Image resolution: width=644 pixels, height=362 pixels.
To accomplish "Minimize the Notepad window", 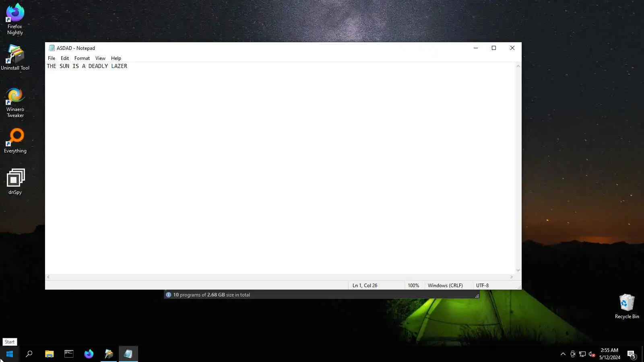I will click(x=476, y=48).
